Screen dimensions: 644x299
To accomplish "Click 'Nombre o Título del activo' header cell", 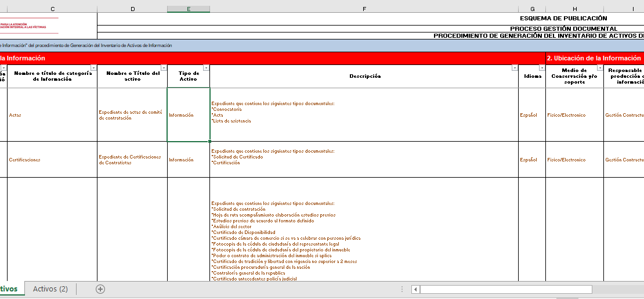I will click(x=132, y=76).
